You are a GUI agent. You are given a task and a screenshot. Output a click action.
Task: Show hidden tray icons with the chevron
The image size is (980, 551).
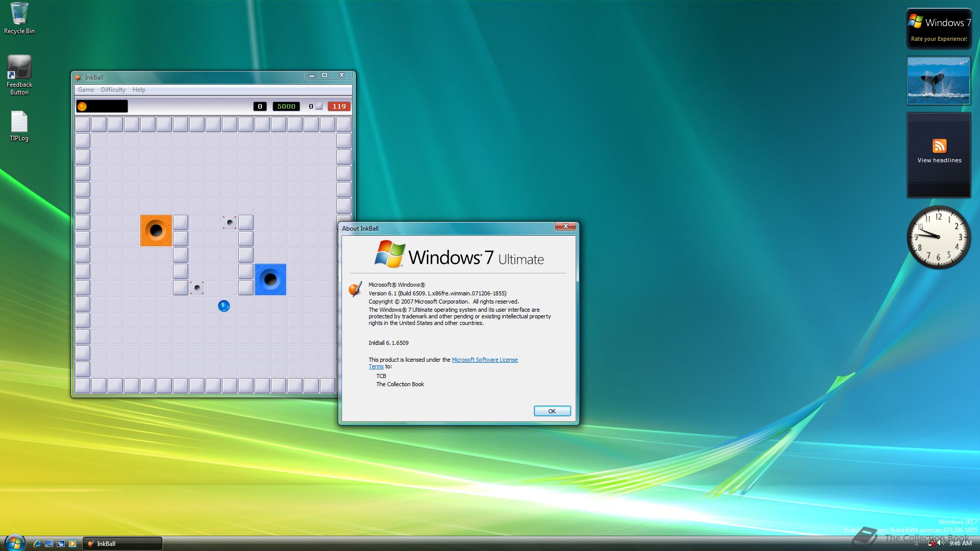point(916,544)
